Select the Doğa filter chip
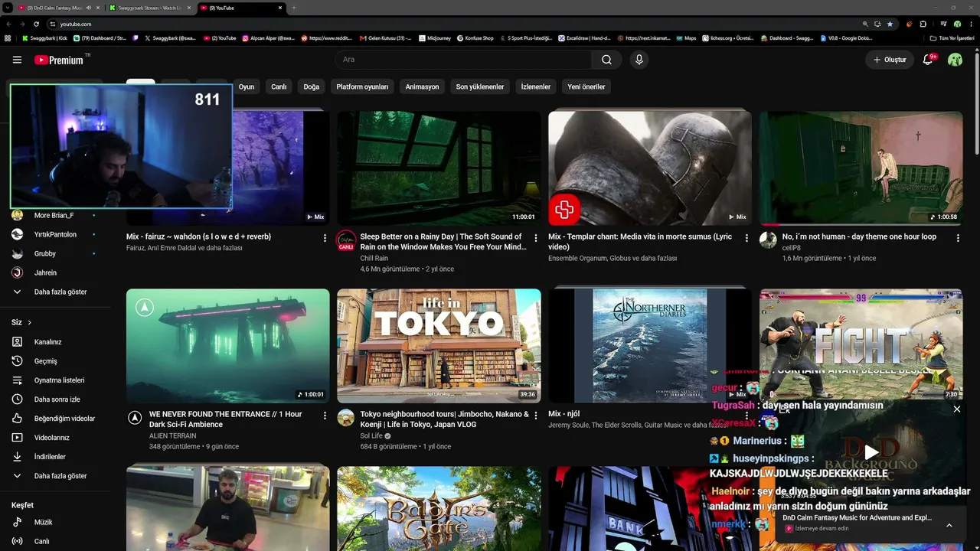The height and width of the screenshot is (551, 980). 312,86
